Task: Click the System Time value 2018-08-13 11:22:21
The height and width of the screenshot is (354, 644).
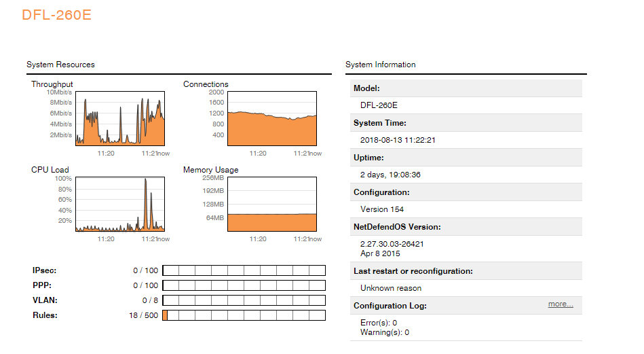Action: point(398,140)
